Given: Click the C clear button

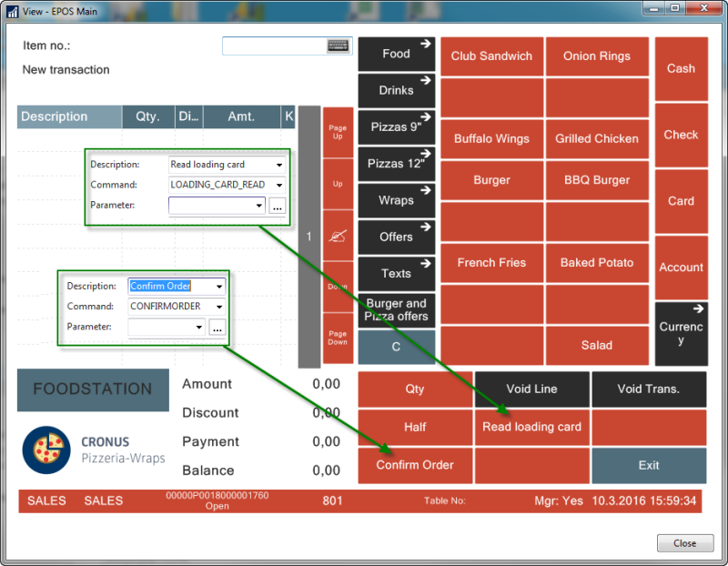Looking at the screenshot, I should pos(397,347).
